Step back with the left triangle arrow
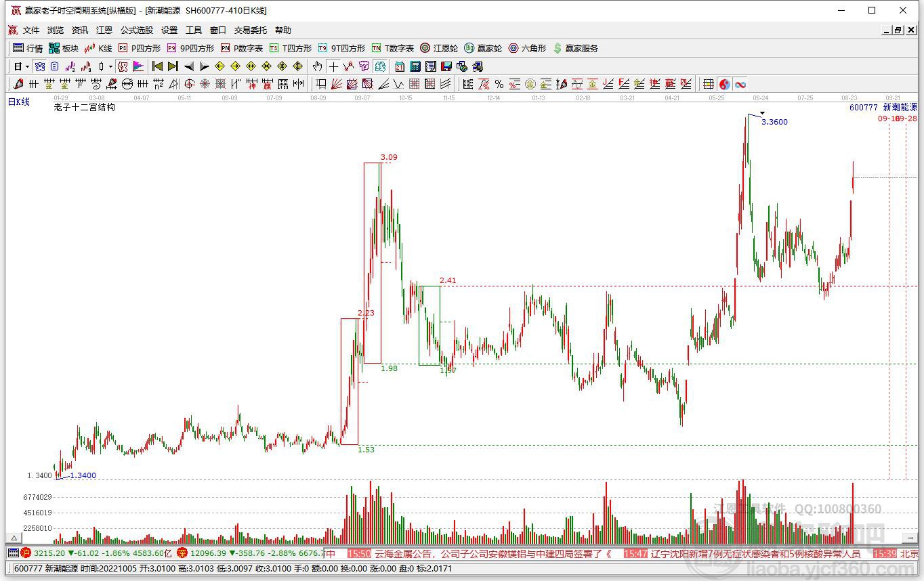 pos(189,66)
